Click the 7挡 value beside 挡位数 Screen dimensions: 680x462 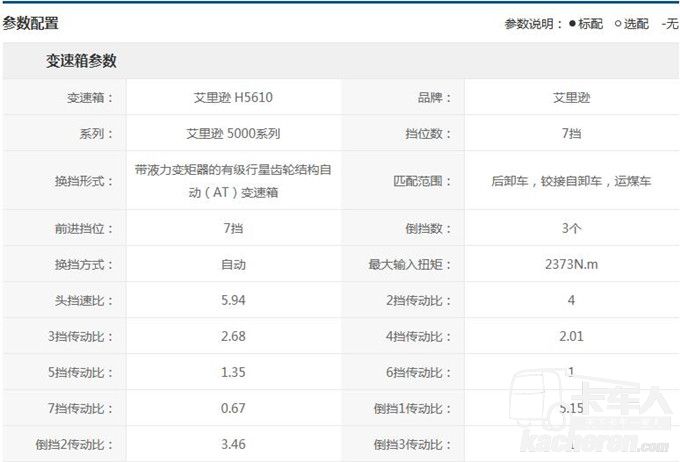(x=571, y=133)
